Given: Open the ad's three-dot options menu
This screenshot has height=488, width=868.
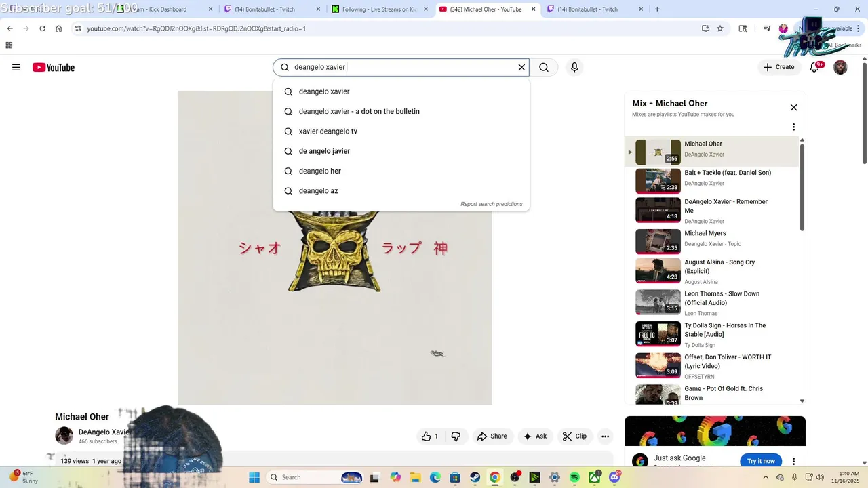Looking at the screenshot, I should (793, 462).
